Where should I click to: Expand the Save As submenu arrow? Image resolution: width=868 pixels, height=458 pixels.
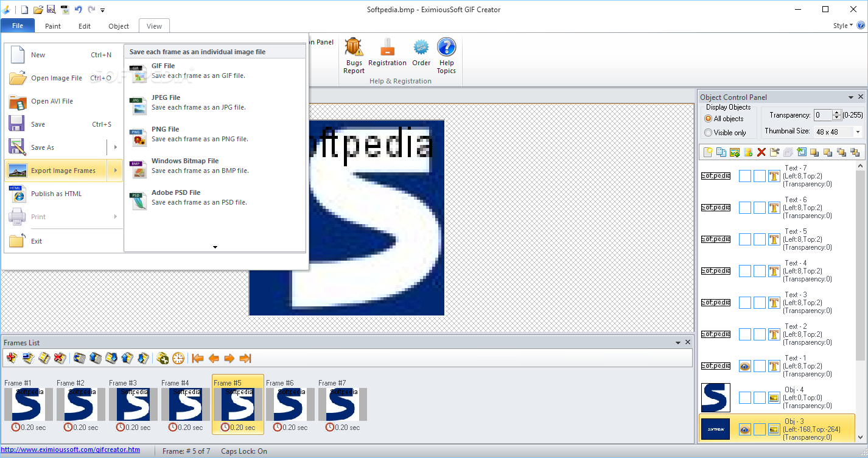tap(115, 147)
